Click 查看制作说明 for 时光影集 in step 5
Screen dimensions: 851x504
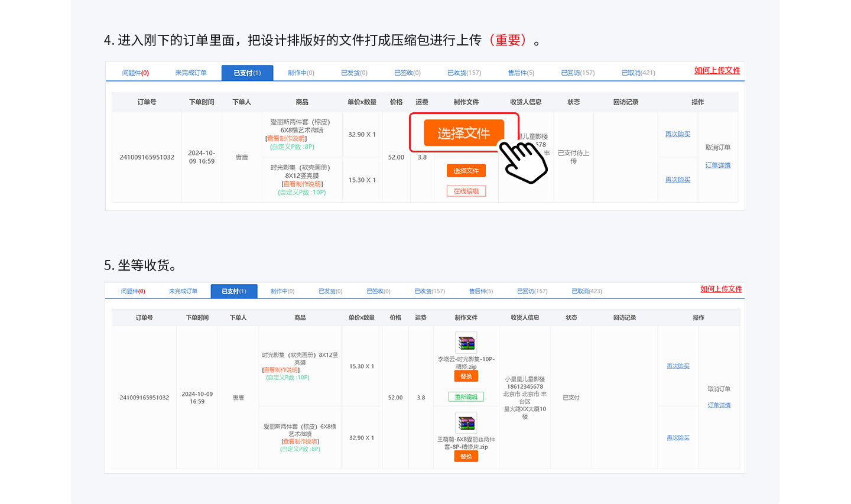point(281,370)
